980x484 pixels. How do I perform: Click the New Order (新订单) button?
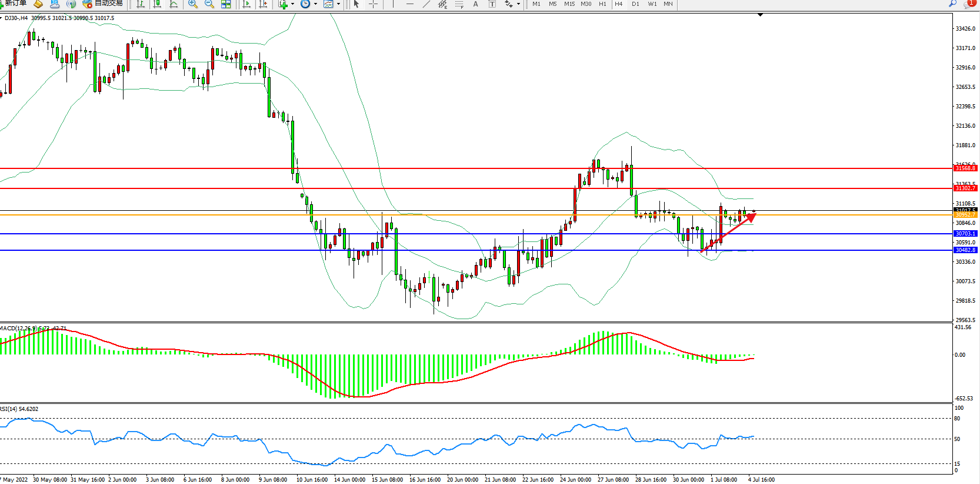click(x=13, y=4)
